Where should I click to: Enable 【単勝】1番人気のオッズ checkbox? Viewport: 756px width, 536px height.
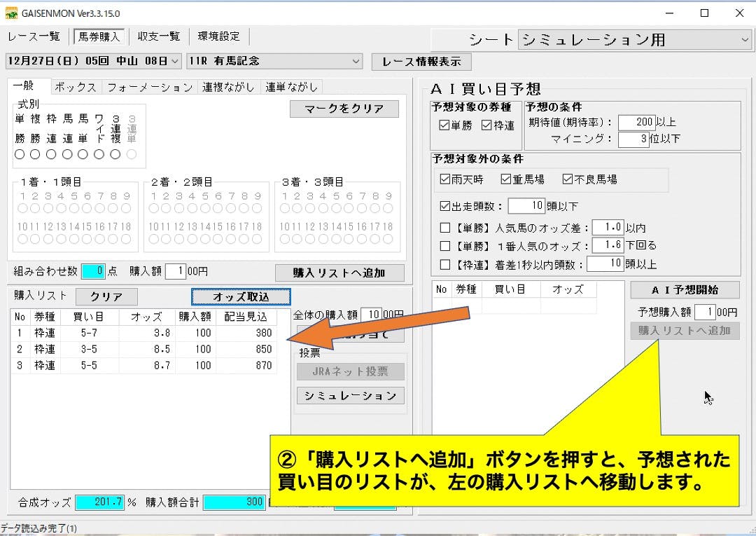445,246
